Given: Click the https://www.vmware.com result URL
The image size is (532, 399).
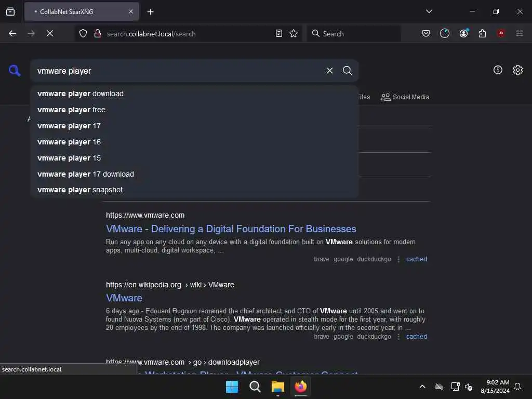Looking at the screenshot, I should click(145, 216).
